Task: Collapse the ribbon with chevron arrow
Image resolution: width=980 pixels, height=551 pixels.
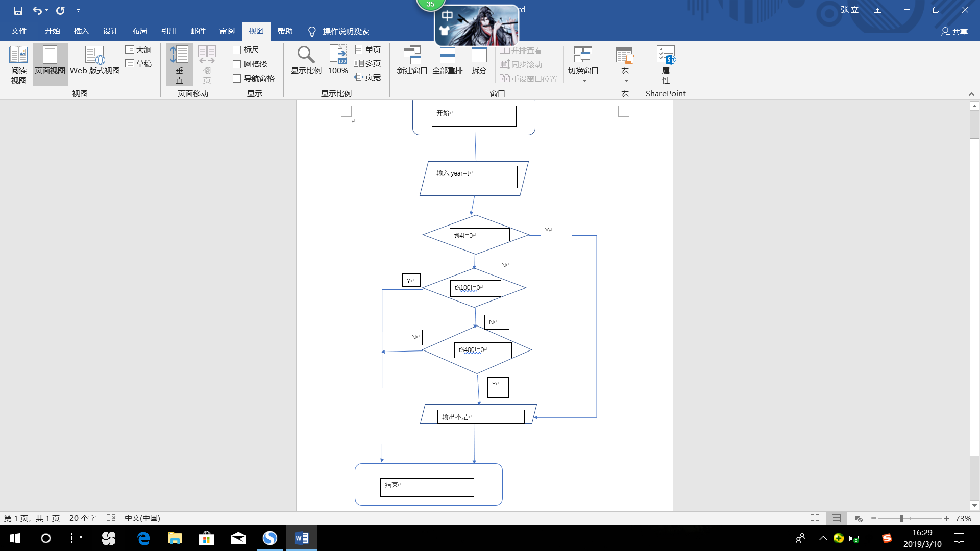Action: point(971,94)
